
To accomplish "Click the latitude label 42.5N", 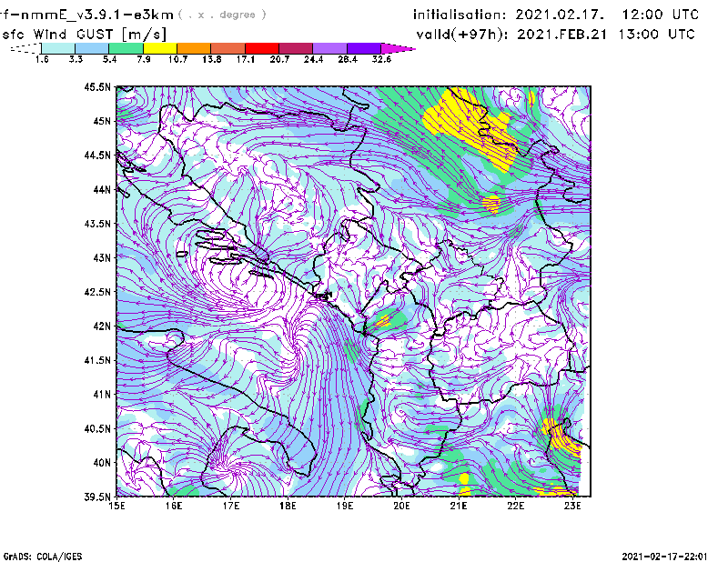I will click(97, 292).
